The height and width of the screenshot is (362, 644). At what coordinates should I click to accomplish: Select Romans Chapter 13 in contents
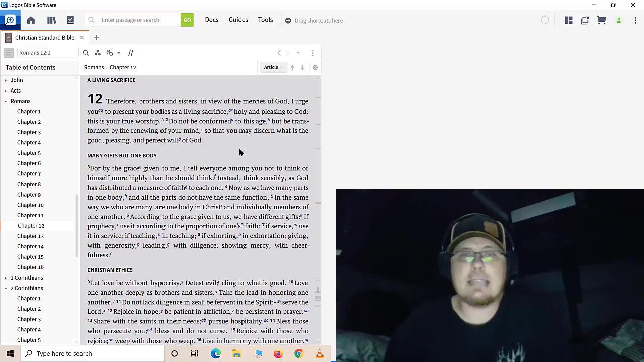(x=30, y=236)
